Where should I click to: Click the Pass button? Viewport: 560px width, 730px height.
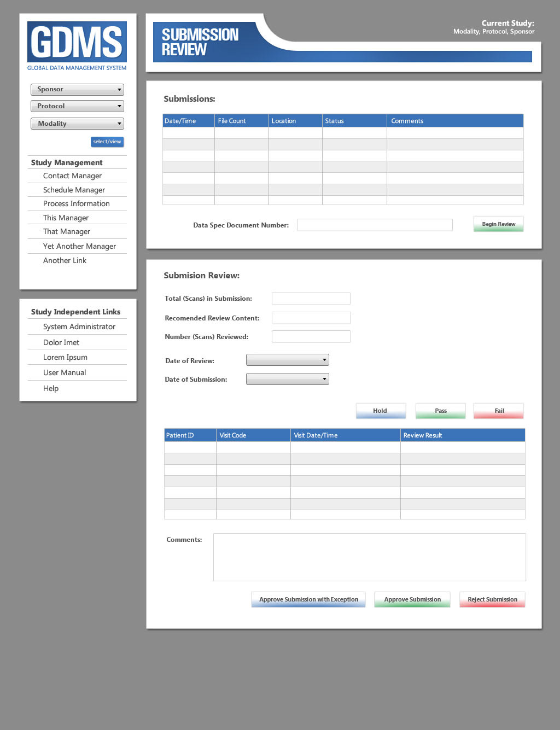click(440, 411)
